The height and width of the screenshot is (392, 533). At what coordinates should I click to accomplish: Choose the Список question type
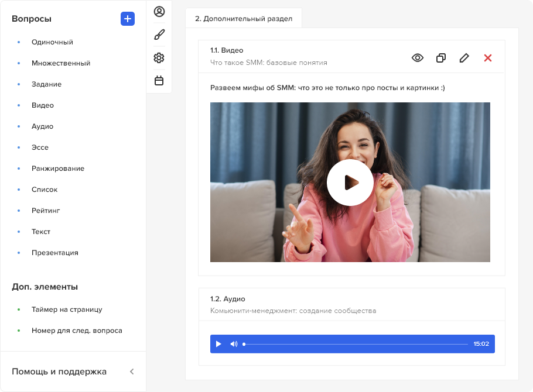[45, 190]
